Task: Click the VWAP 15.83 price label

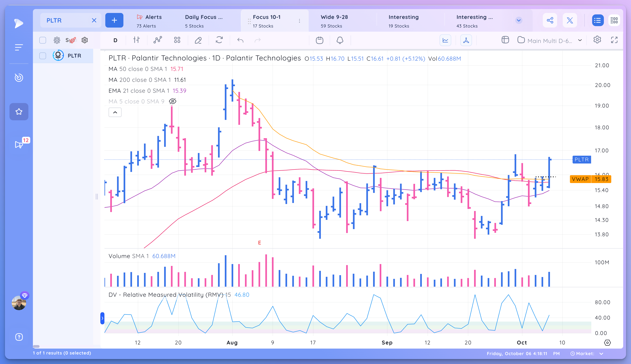Action: (590, 179)
